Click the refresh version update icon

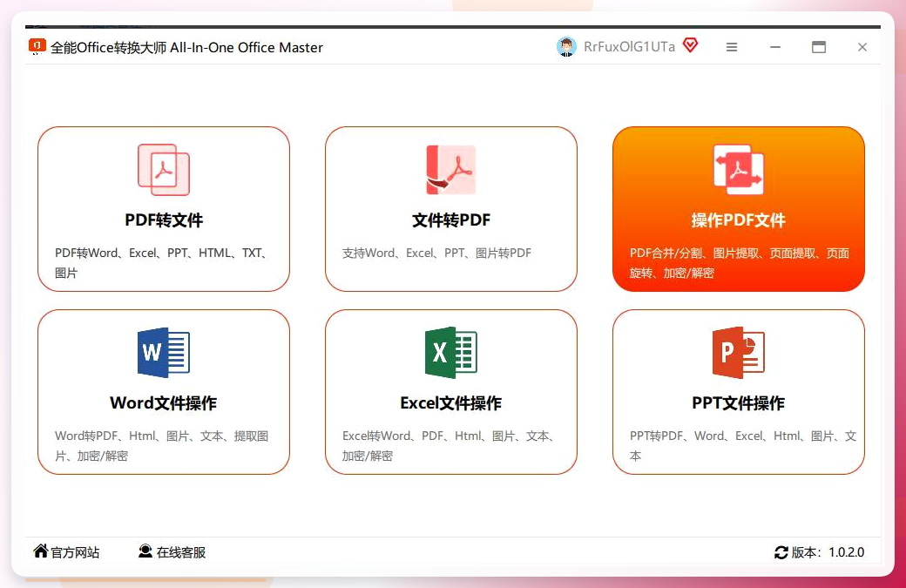tap(781, 552)
